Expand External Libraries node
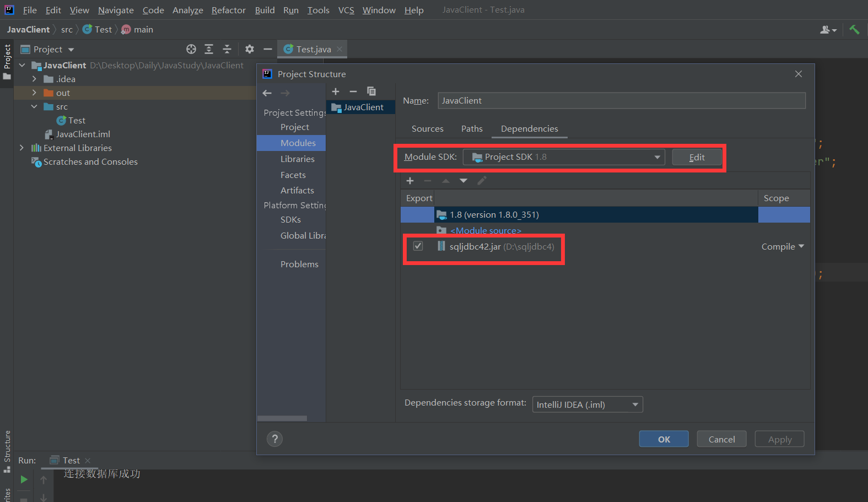868x502 pixels. click(x=22, y=148)
